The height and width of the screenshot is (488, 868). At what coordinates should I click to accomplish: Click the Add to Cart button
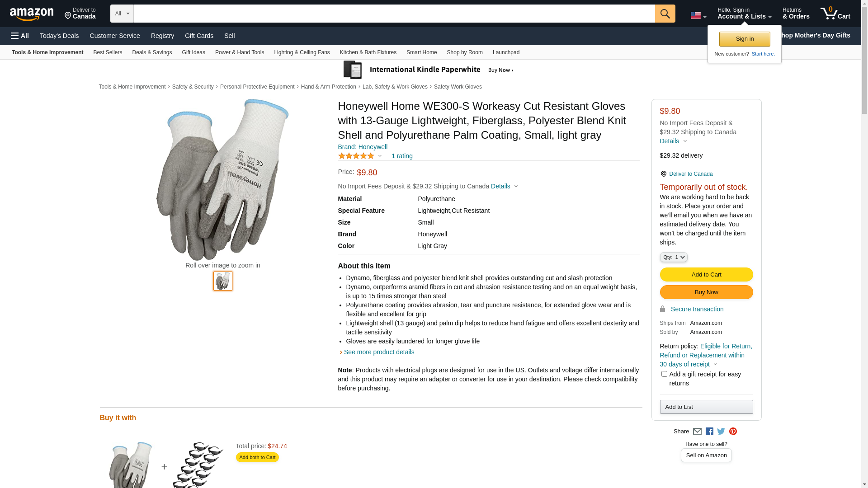coord(706,275)
